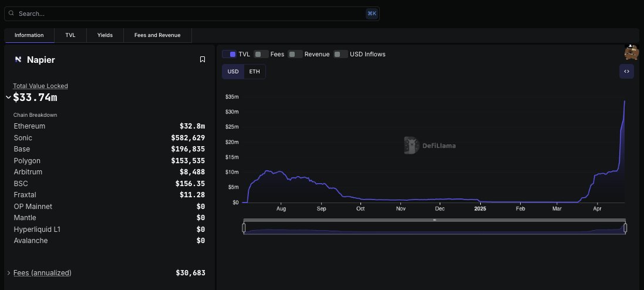Click the $10m y-axis label

coord(232,172)
